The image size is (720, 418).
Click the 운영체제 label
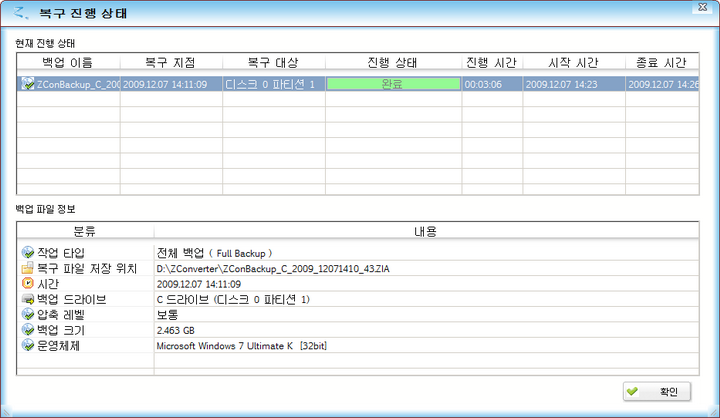pos(58,345)
